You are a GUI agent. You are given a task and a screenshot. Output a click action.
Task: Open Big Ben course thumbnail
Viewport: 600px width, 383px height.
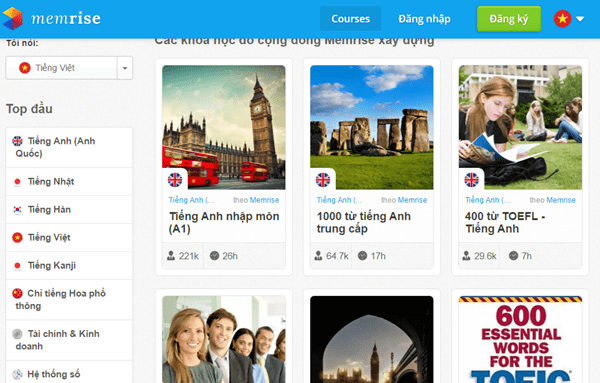click(x=223, y=127)
